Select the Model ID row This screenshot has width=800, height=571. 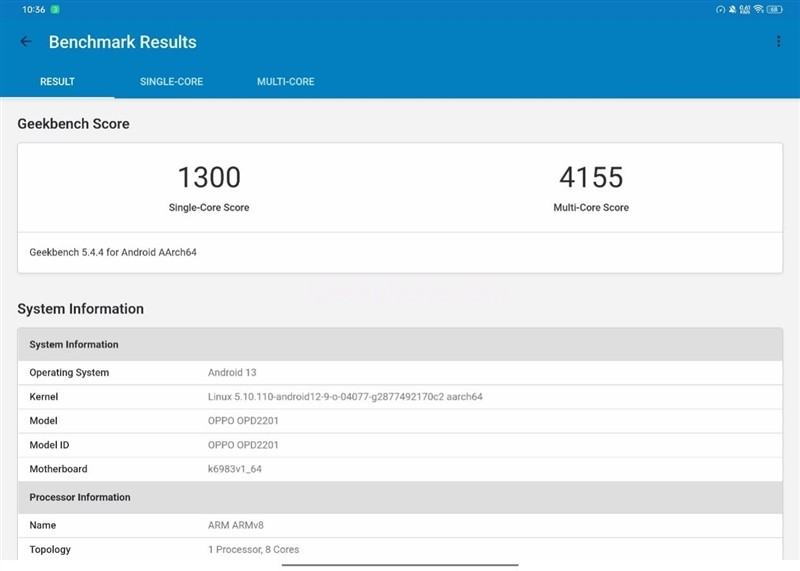tap(400, 445)
